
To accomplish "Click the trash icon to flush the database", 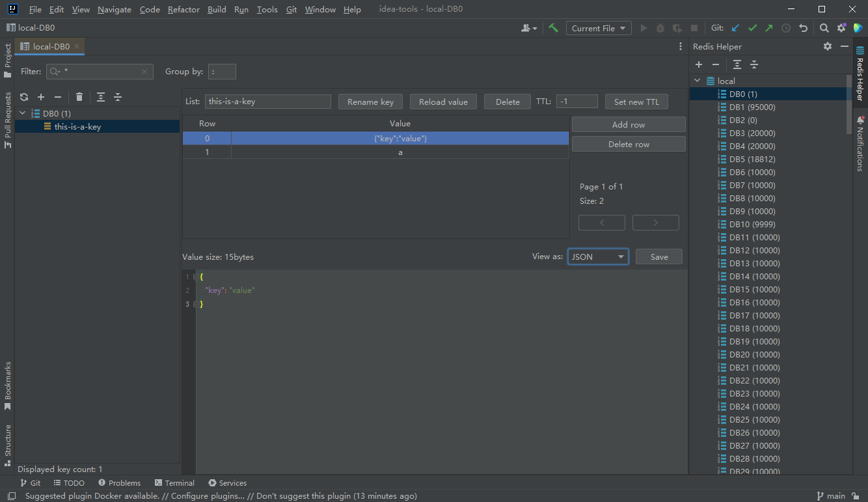I will 79,97.
